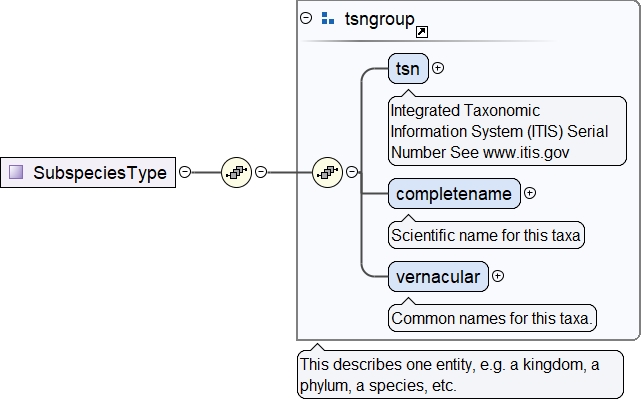This screenshot has width=642, height=402.
Task: Click the 'This describes one entity' annotation
Action: pyautogui.click(x=460, y=375)
